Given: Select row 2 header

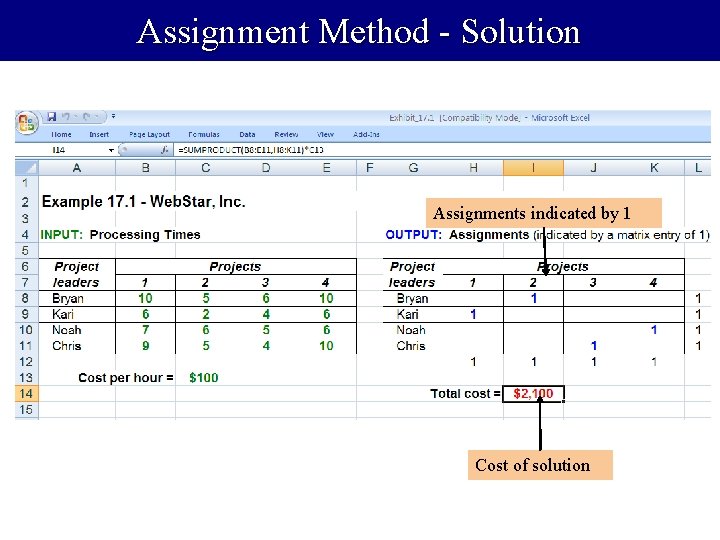Looking at the screenshot, I should pos(26,202).
